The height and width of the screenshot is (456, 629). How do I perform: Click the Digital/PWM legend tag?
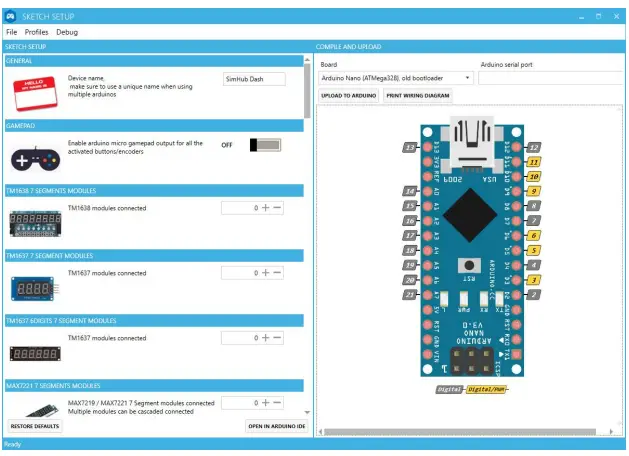489,389
